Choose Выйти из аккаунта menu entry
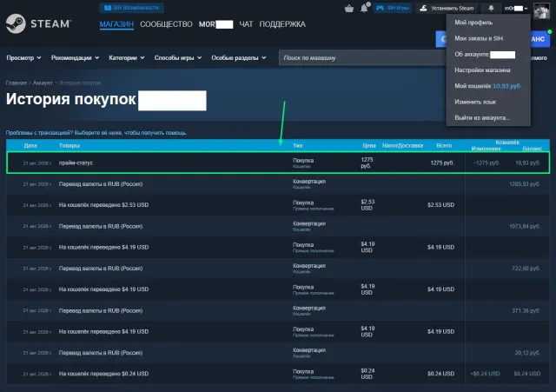Viewport: 556px width, 392px height. (x=482, y=117)
